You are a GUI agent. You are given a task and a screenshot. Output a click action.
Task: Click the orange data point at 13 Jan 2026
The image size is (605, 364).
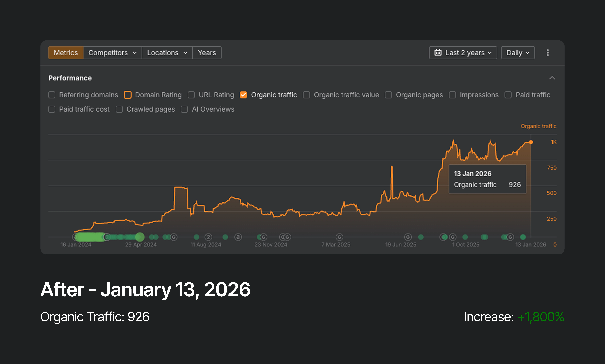click(531, 142)
